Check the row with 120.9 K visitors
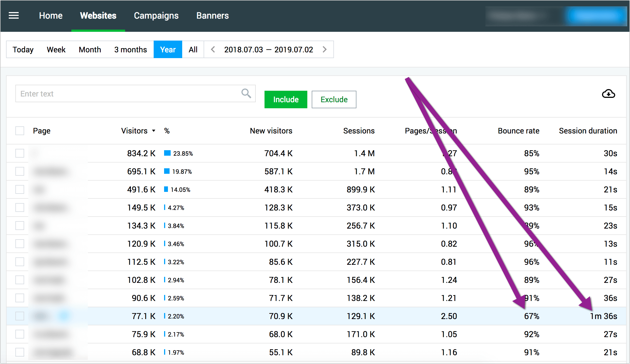Viewport: 630px width, 364px height. click(20, 244)
